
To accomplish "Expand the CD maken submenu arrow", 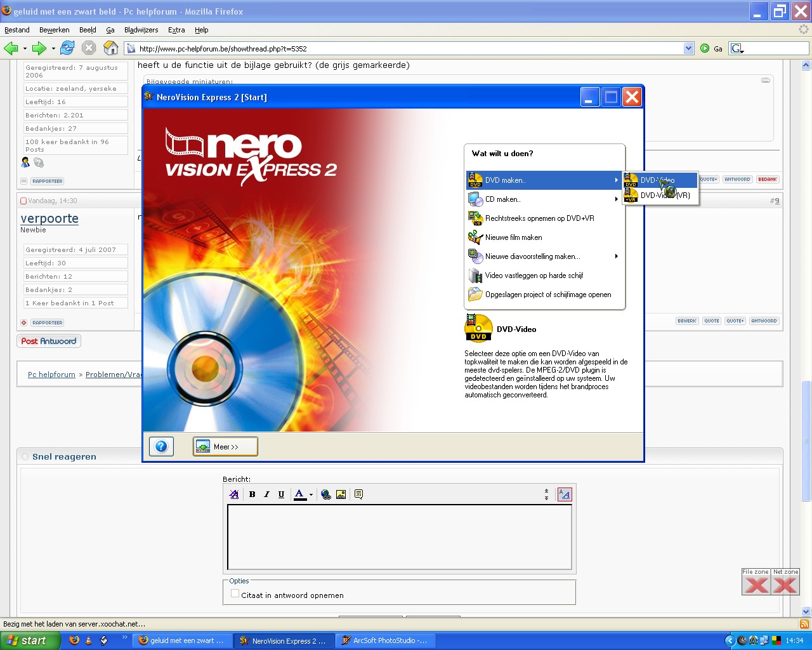I will [616, 199].
